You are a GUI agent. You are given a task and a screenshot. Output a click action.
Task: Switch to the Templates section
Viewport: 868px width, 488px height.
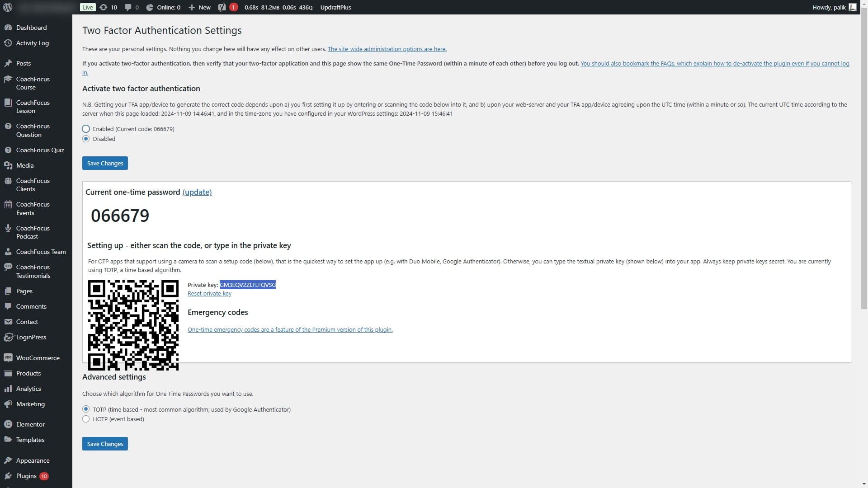pos(30,439)
